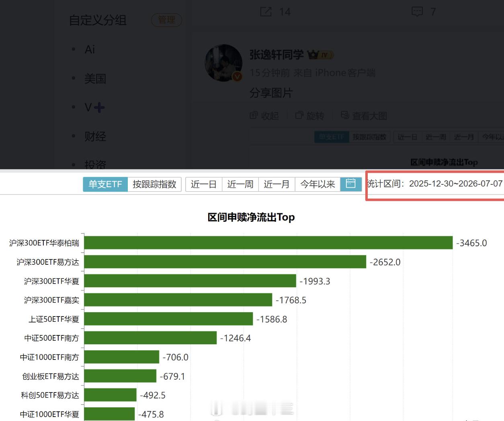Click the 15分钟前 post timestamp

click(270, 73)
